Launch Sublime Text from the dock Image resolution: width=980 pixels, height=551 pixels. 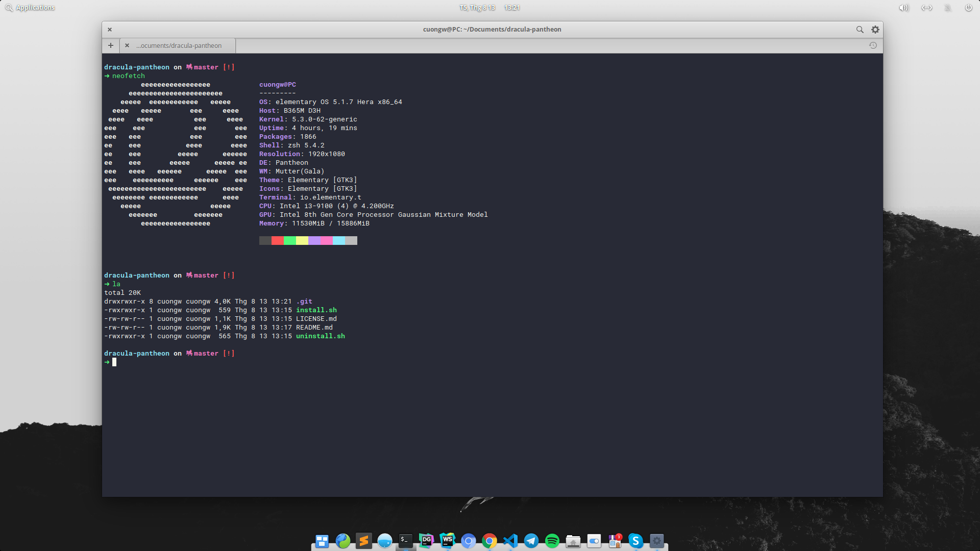pyautogui.click(x=364, y=541)
